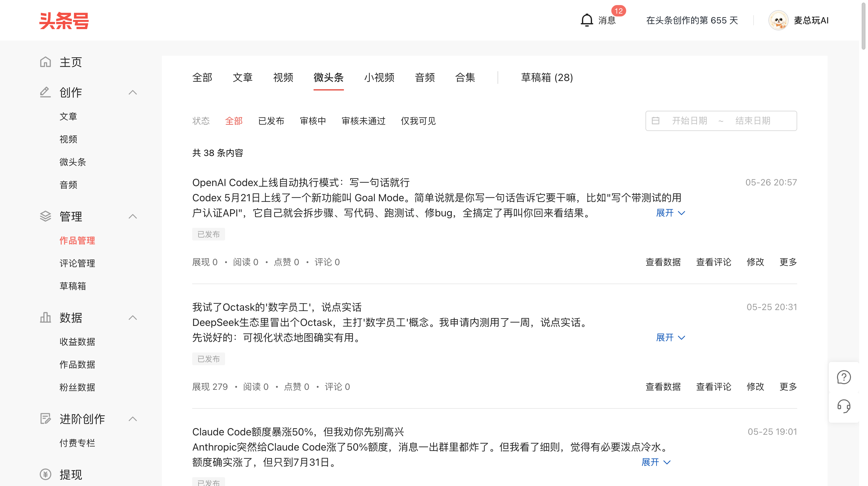
Task: Open the 草稿箱 (28) tab
Action: click(x=547, y=78)
